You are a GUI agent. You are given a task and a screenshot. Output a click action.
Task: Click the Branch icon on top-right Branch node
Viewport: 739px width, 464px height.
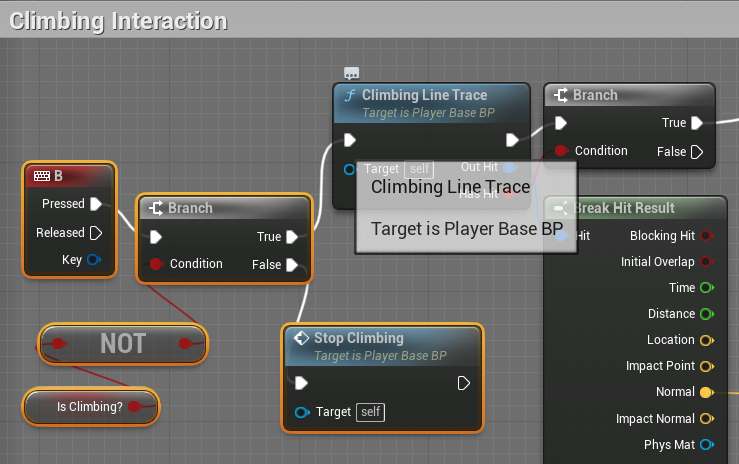coord(560,95)
